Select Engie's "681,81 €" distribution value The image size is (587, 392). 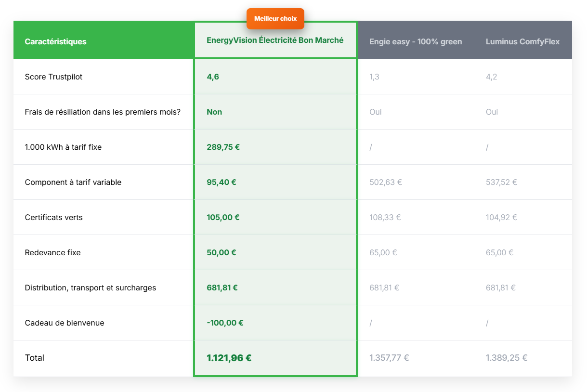point(384,287)
